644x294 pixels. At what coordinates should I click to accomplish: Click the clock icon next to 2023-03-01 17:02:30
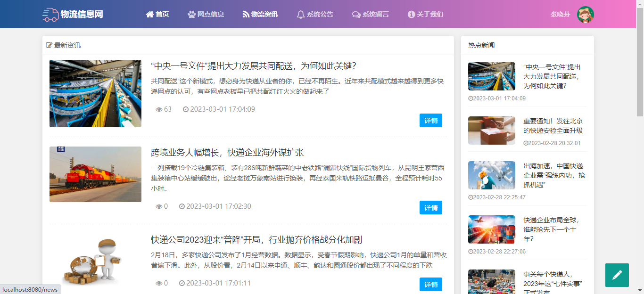point(182,206)
